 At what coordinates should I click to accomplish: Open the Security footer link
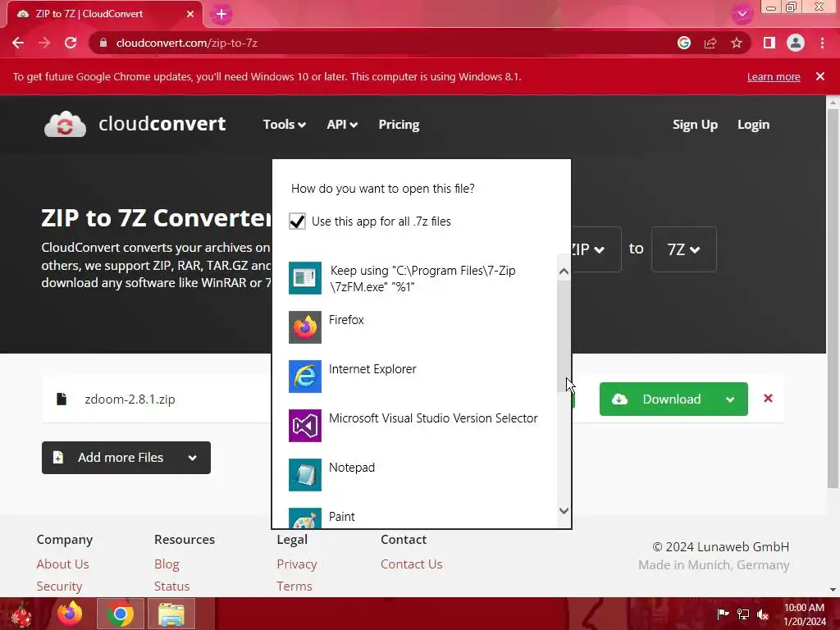pyautogui.click(x=59, y=586)
